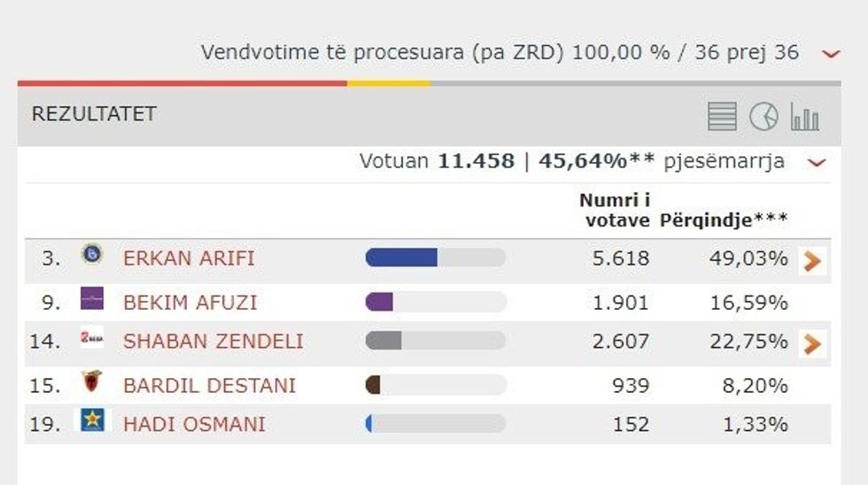Switch to bar chart view icon
This screenshot has width=868, height=485.
pos(804,116)
